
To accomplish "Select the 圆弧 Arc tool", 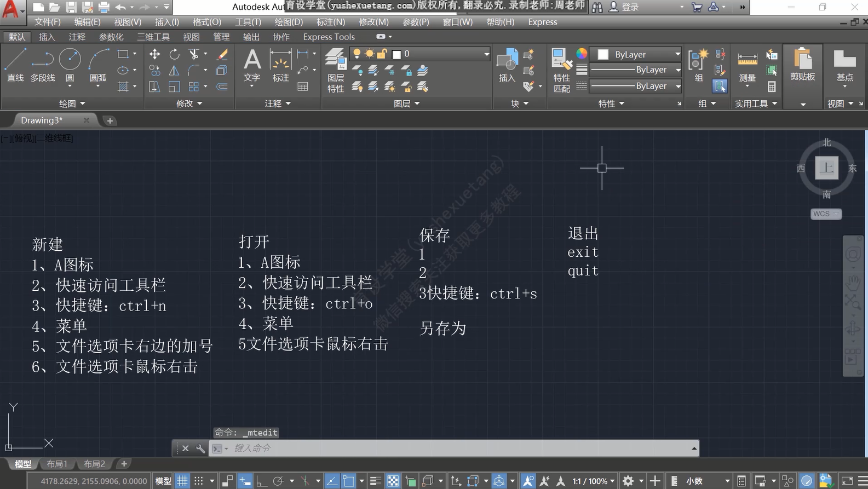I will pos(98,65).
